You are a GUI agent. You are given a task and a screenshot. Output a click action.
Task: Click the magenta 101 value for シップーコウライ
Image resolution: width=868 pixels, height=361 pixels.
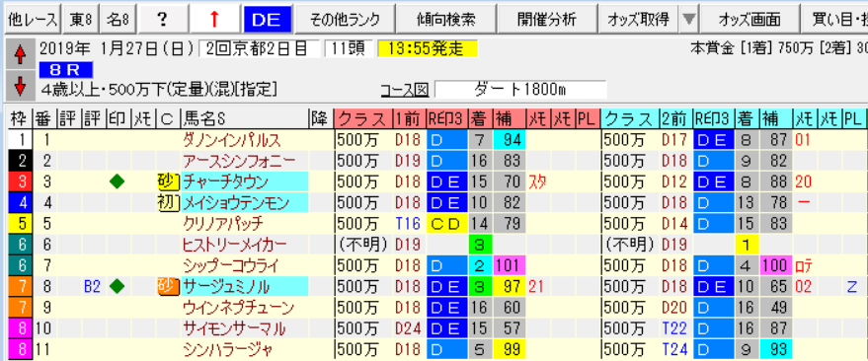tap(509, 266)
